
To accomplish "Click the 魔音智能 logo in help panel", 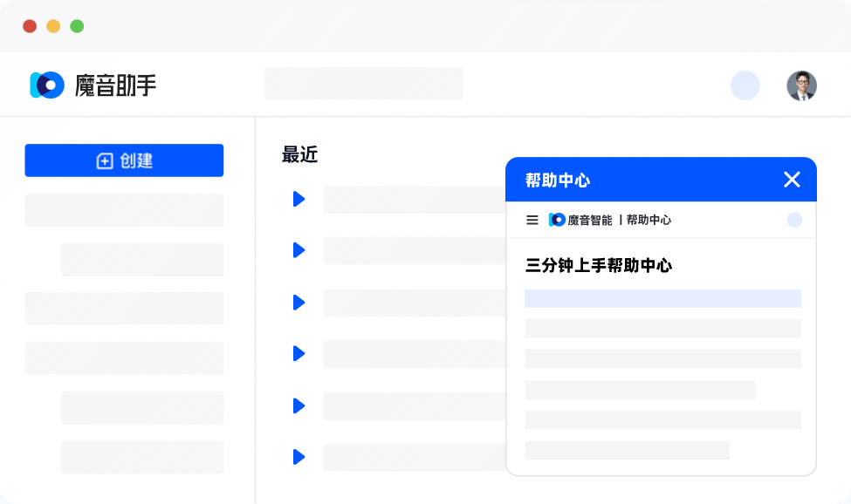I will 580,221.
